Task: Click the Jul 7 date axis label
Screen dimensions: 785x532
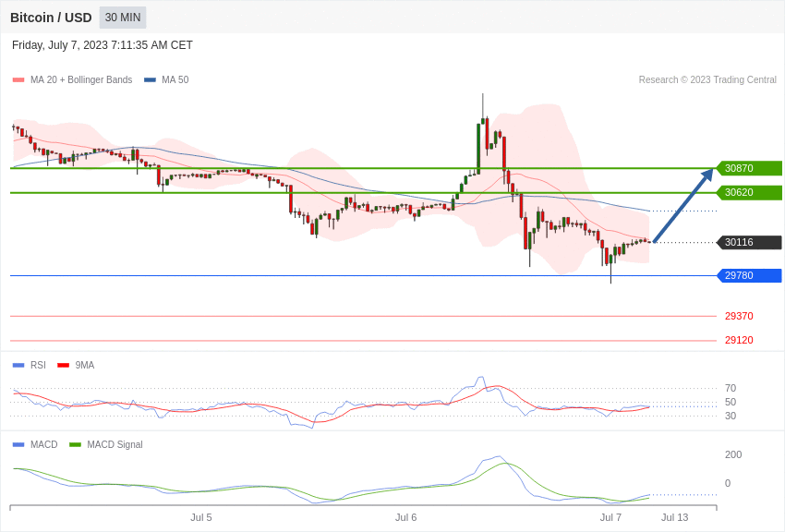Action: 610,517
